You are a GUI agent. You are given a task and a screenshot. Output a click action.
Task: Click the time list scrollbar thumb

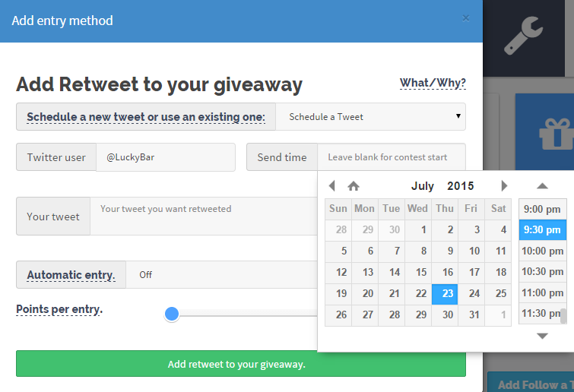point(563,316)
